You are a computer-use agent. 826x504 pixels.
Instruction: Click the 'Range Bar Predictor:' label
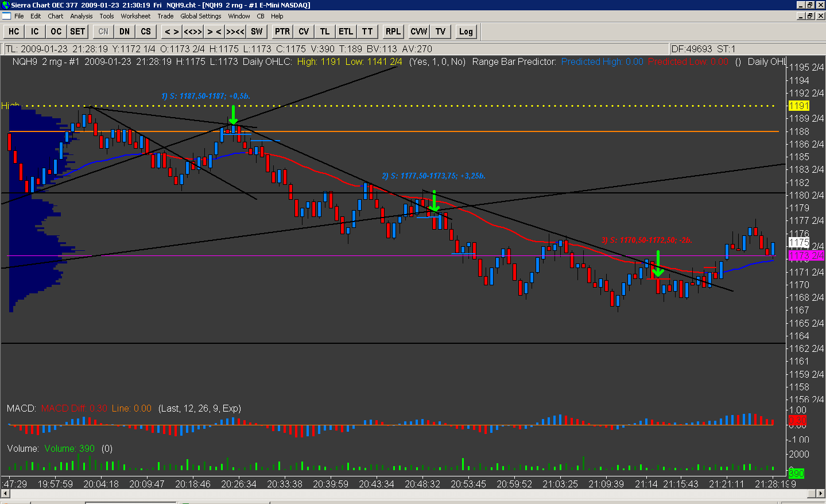point(514,61)
